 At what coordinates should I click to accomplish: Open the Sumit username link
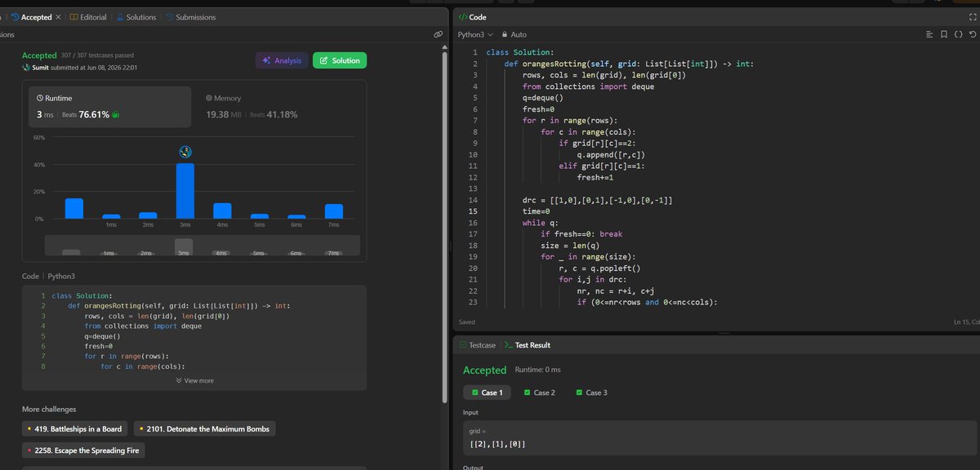click(41, 68)
